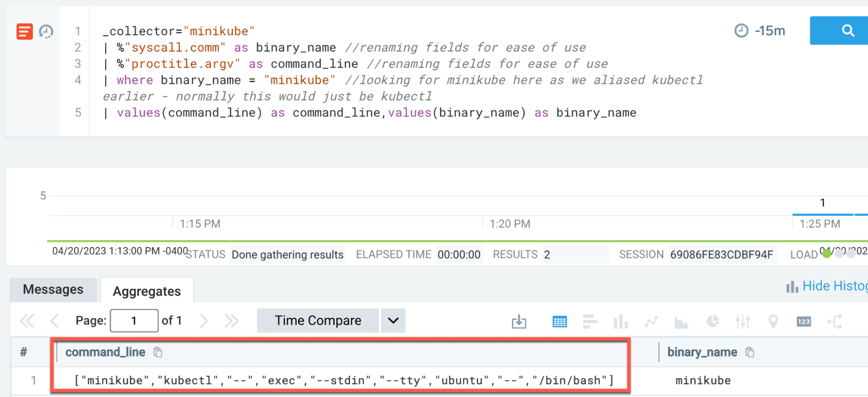Click the Time Compare button
Screen dimensions: 868x397
coord(318,321)
